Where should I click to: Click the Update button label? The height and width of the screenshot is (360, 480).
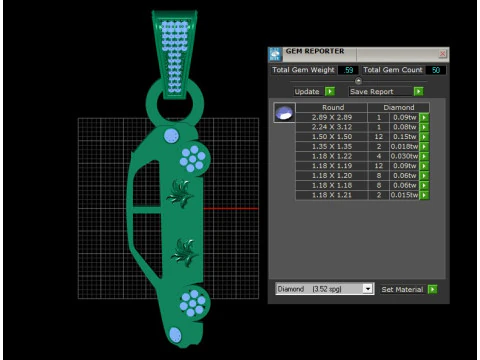pyautogui.click(x=307, y=92)
